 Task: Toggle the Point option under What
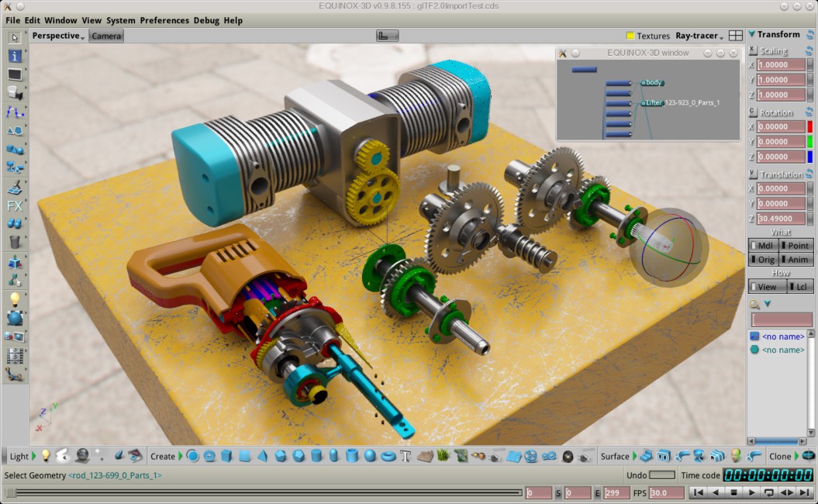click(796, 246)
